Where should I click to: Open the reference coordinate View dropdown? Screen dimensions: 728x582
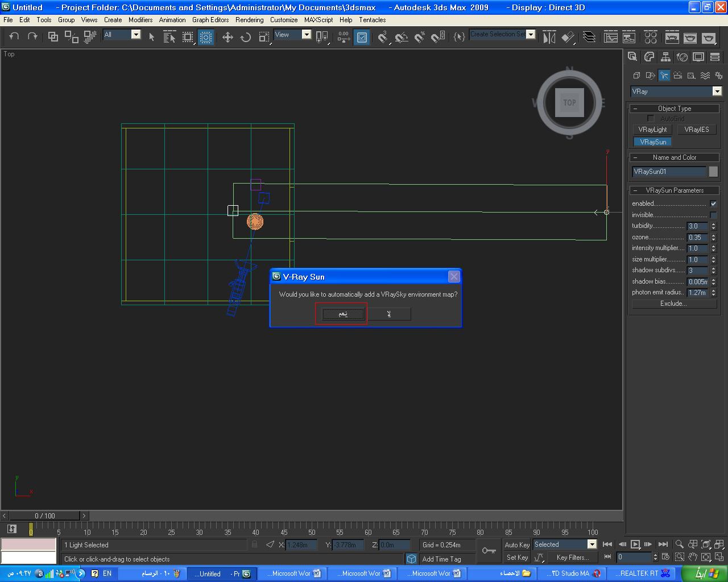click(x=293, y=35)
